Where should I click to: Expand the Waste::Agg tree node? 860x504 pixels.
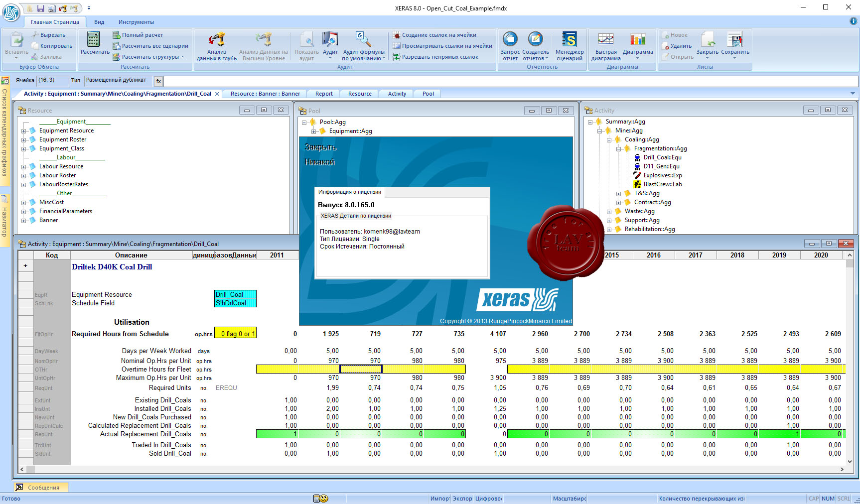pyautogui.click(x=609, y=212)
